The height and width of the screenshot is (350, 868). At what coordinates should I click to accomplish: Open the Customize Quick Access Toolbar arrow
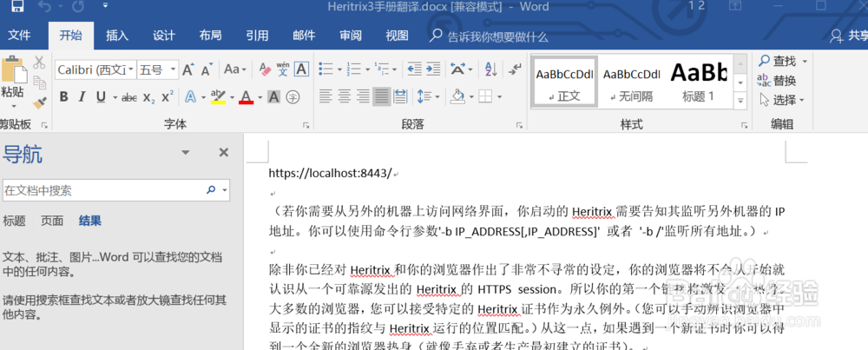105,6
